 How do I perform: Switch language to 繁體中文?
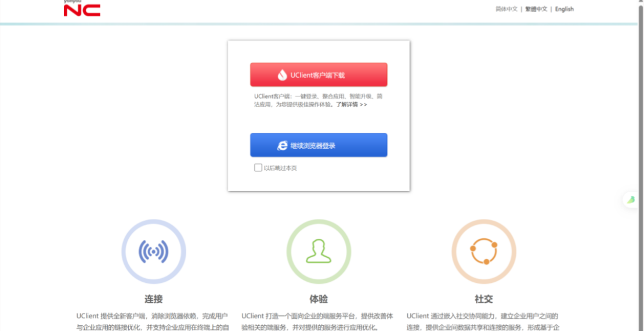[x=537, y=9]
